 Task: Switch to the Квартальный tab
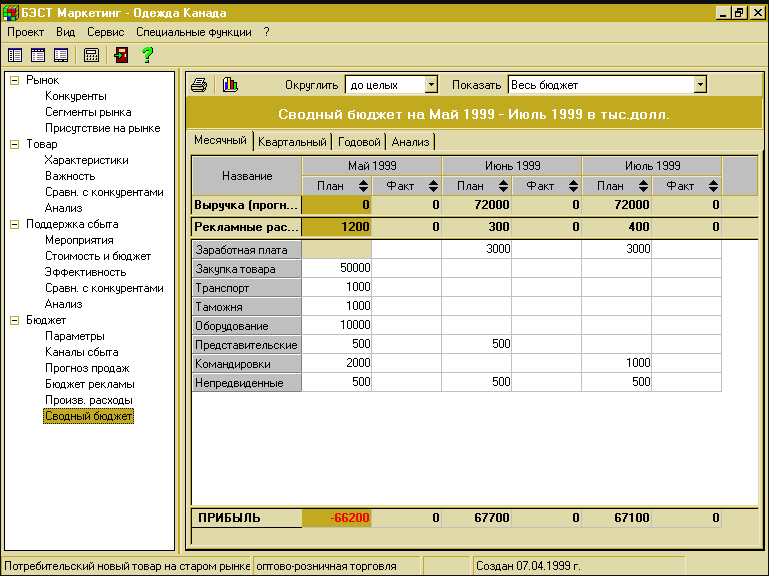point(292,142)
